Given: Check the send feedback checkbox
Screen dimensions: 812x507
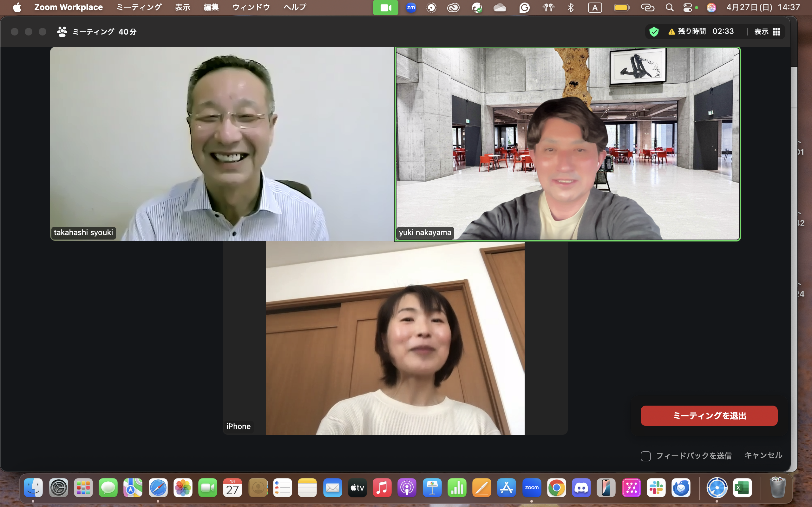Looking at the screenshot, I should pyautogui.click(x=645, y=456).
